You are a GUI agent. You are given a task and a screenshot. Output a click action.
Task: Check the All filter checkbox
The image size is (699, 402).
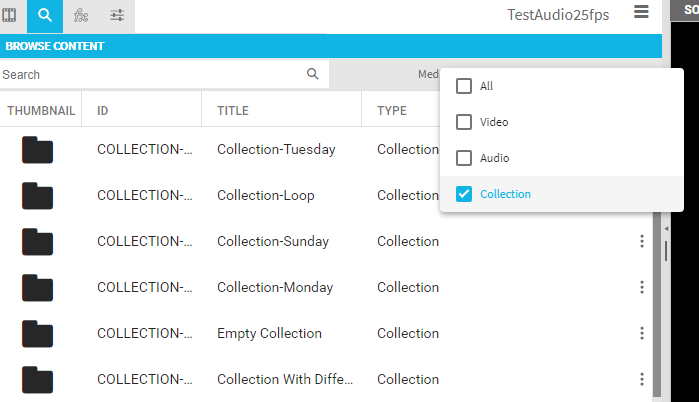point(464,86)
